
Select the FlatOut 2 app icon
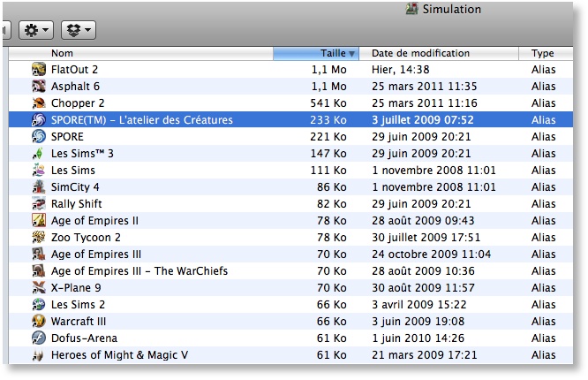39,70
